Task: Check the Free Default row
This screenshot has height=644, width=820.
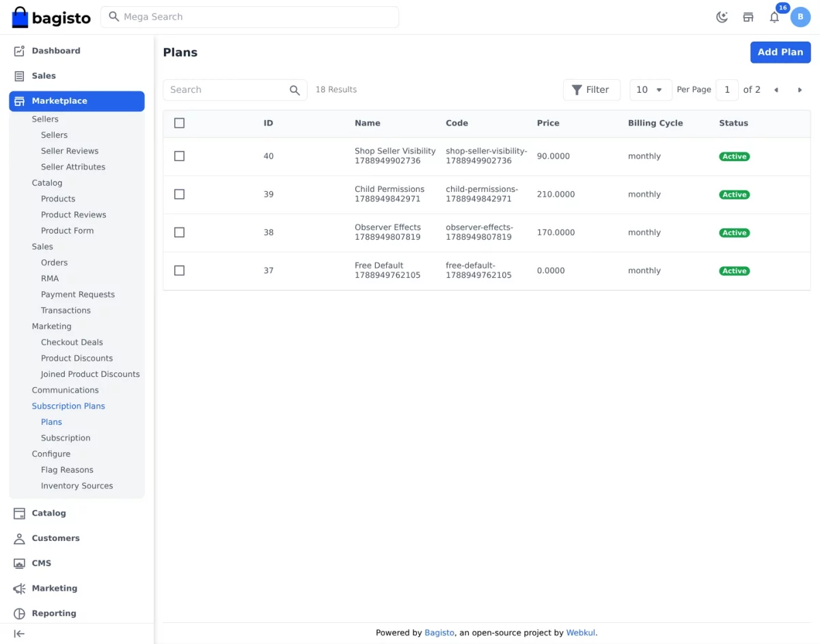Action: click(x=179, y=271)
